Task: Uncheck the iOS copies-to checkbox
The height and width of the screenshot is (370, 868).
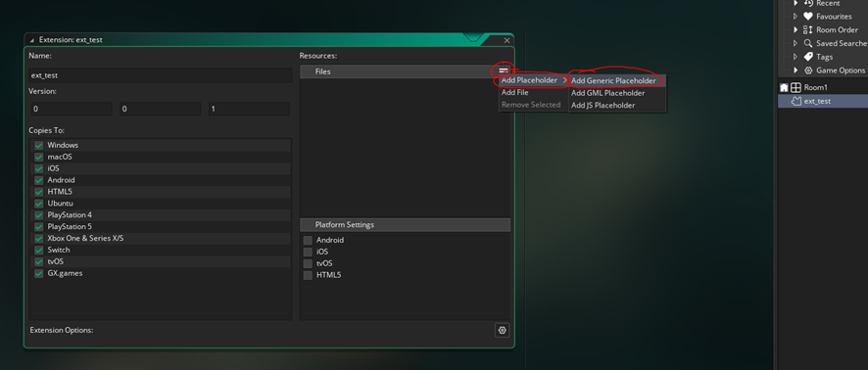Action: tap(39, 168)
